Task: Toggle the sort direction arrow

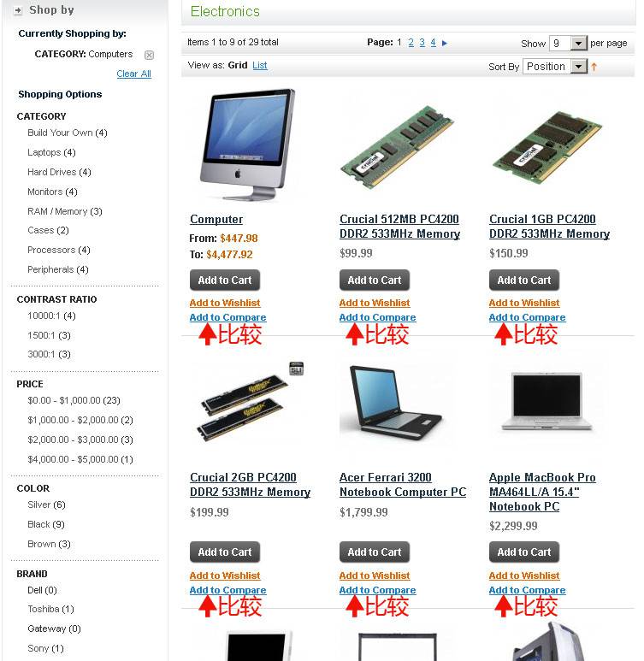Action: pos(594,67)
